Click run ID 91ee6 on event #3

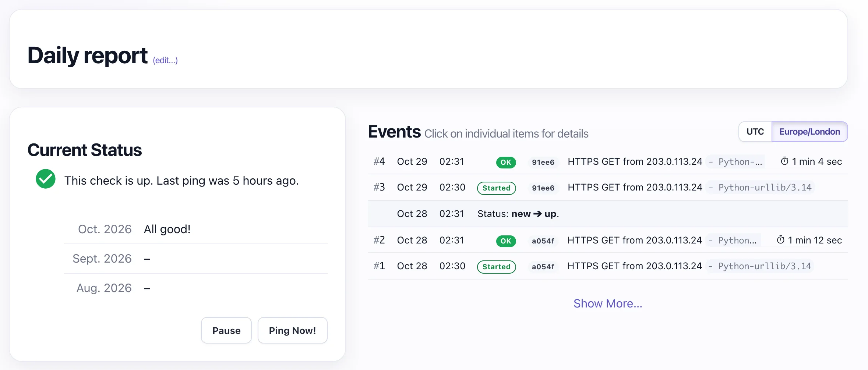(543, 188)
